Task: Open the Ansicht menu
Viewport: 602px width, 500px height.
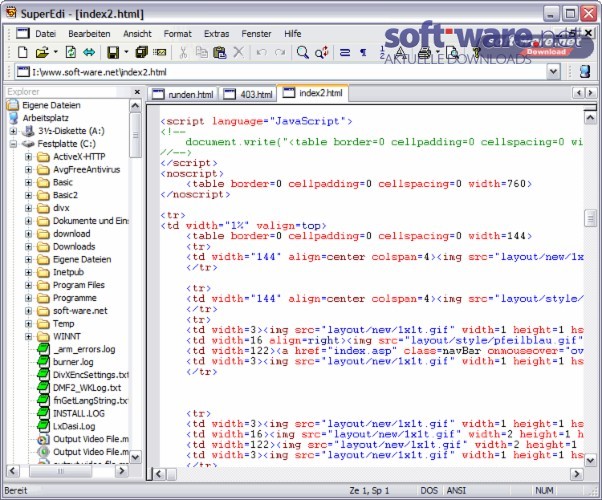Action: tap(137, 34)
